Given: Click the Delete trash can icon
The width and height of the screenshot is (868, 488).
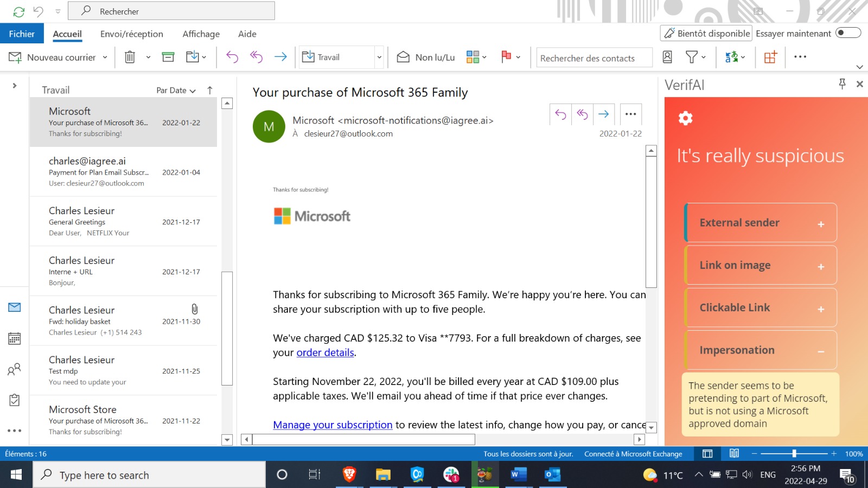Looking at the screenshot, I should [130, 57].
